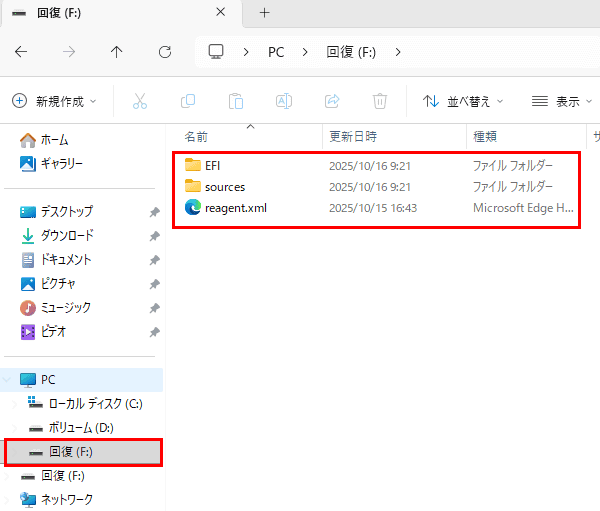Screen dimensions: 600x511
Task: Click the Rename icon in toolbar
Action: (x=284, y=101)
